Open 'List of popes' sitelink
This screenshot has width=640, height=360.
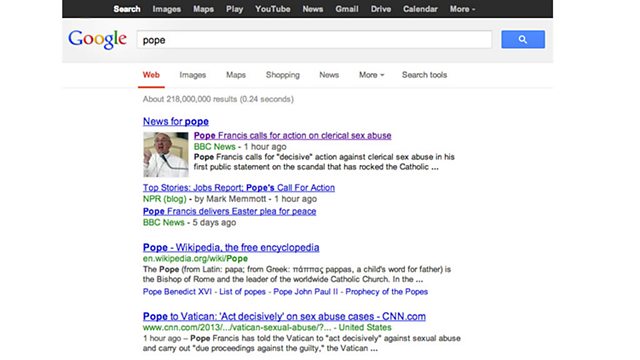(242, 292)
